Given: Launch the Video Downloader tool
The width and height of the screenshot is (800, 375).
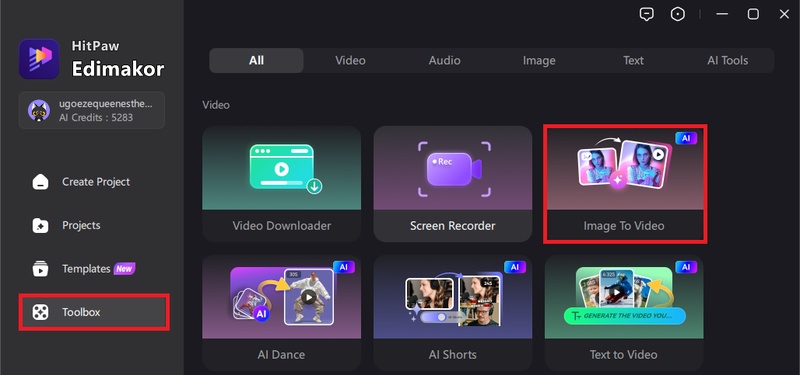Looking at the screenshot, I should [282, 184].
